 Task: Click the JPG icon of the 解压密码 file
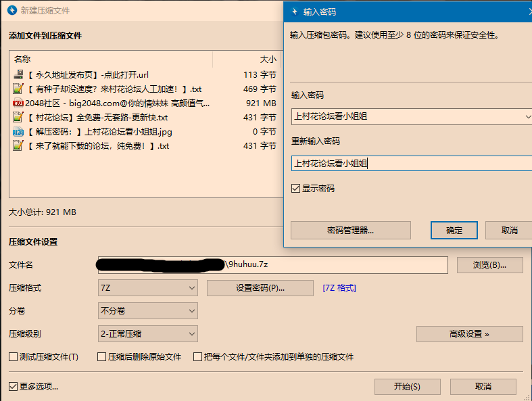tap(18, 132)
